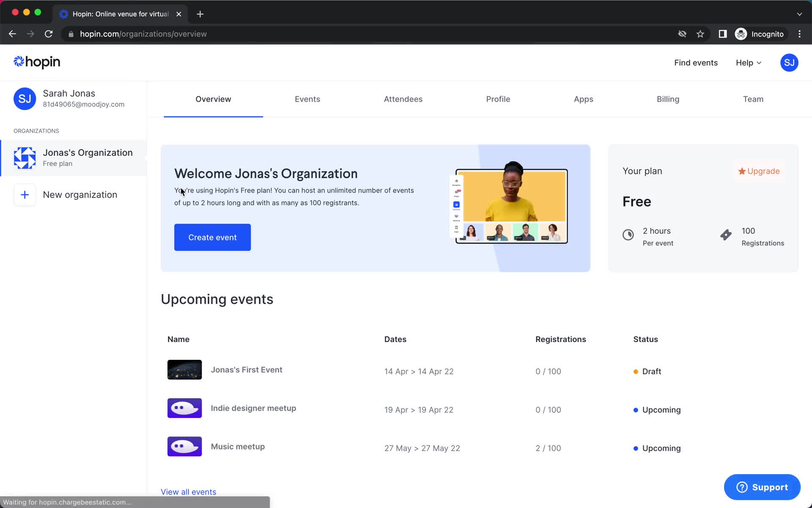Click the tracking protection eye icon
The image size is (812, 508).
click(682, 34)
